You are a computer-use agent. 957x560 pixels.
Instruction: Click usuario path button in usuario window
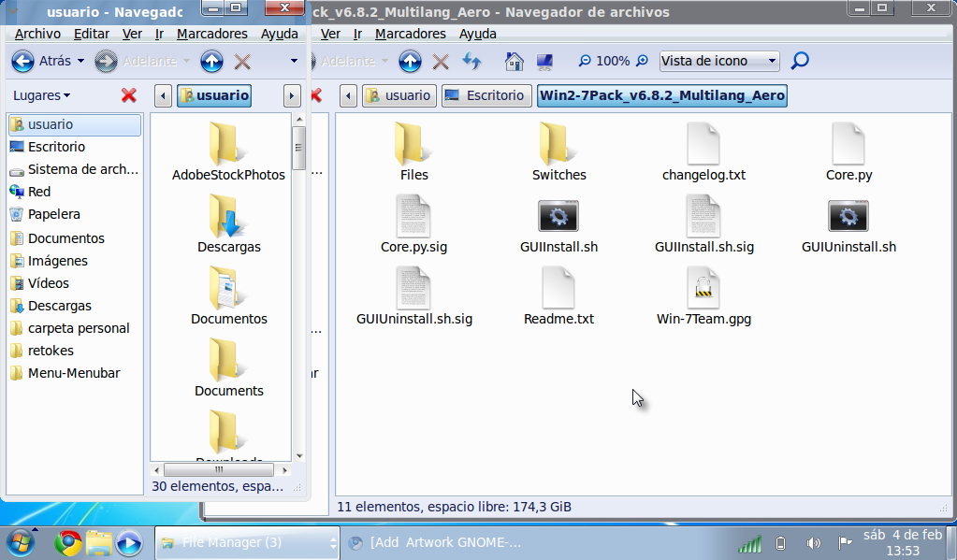[x=214, y=95]
